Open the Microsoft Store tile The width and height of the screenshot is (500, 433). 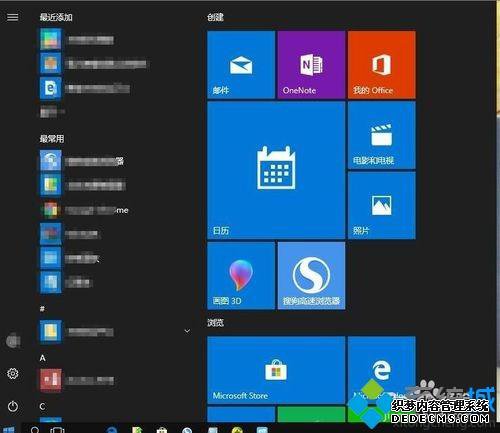click(x=276, y=370)
